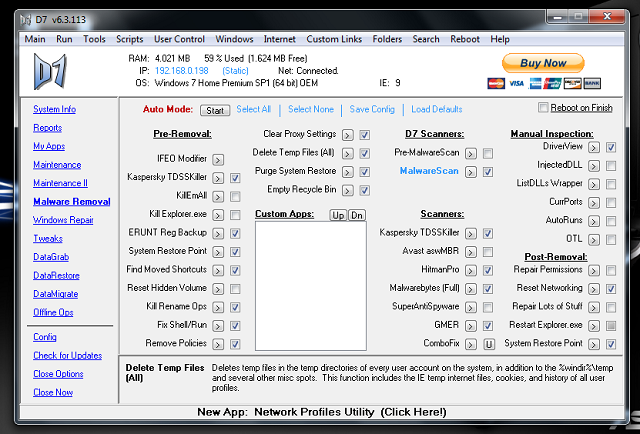The image size is (640, 434).
Task: Click Load Defaults link
Action: click(437, 109)
